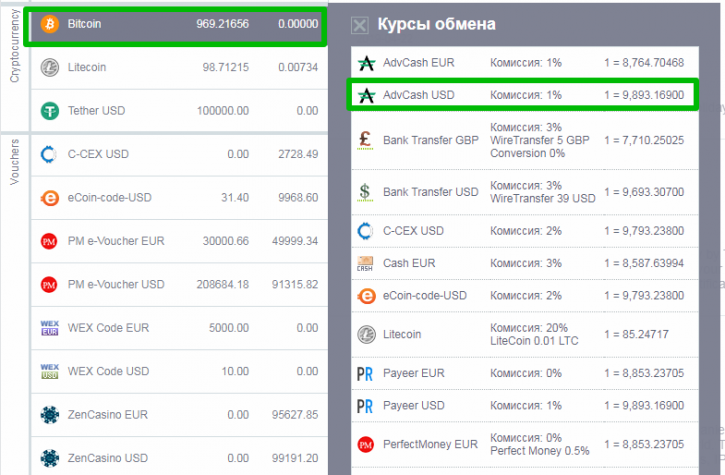This screenshot has height=475, width=725.
Task: Click the Bank Transfer GBP rate 7,710.25025
Action: [653, 140]
